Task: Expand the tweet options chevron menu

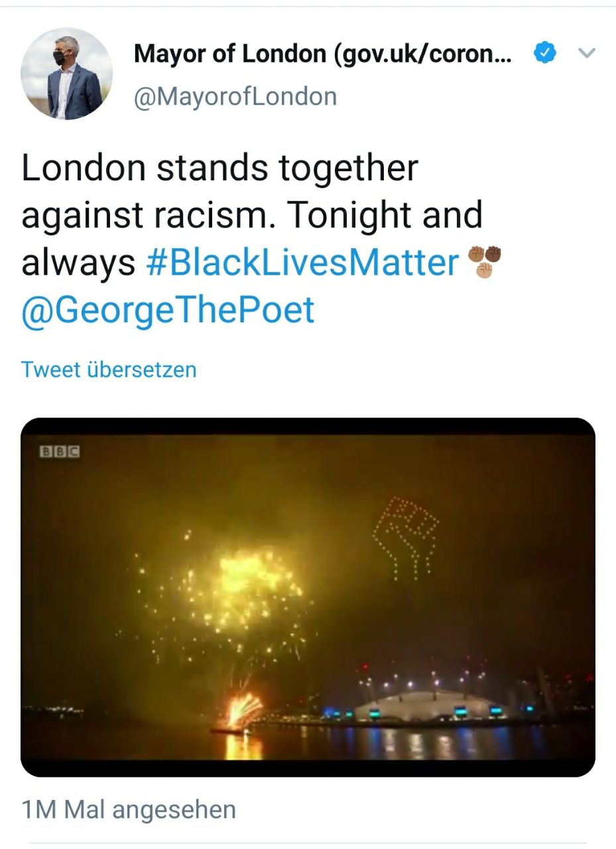Action: tap(587, 53)
